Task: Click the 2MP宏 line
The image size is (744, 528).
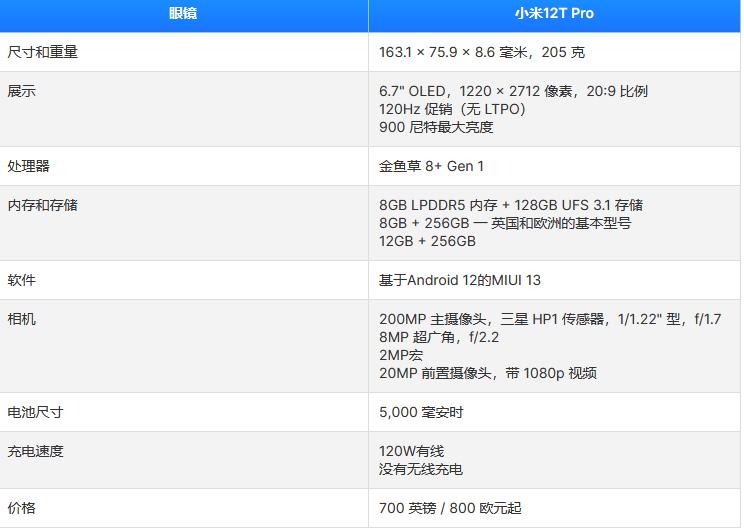Action: tap(401, 355)
